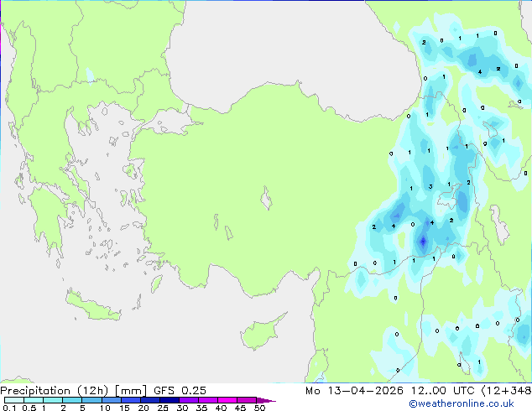532x411 pixels.
Task: Click the '50' legend scale label
Action: pos(259,408)
